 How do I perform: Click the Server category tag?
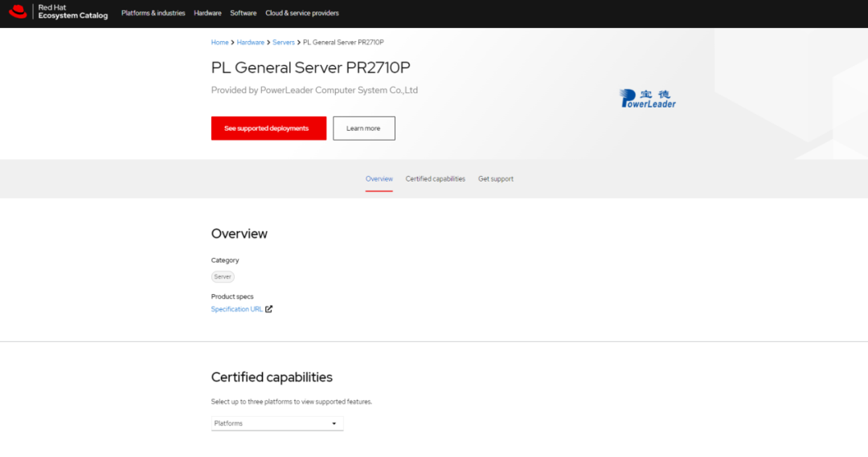[223, 276]
